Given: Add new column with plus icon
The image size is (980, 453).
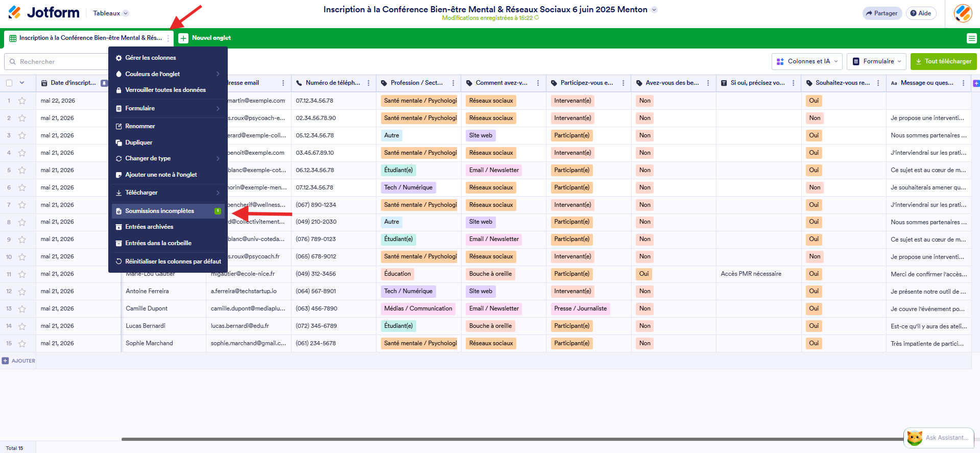Looking at the screenshot, I should pos(976,83).
